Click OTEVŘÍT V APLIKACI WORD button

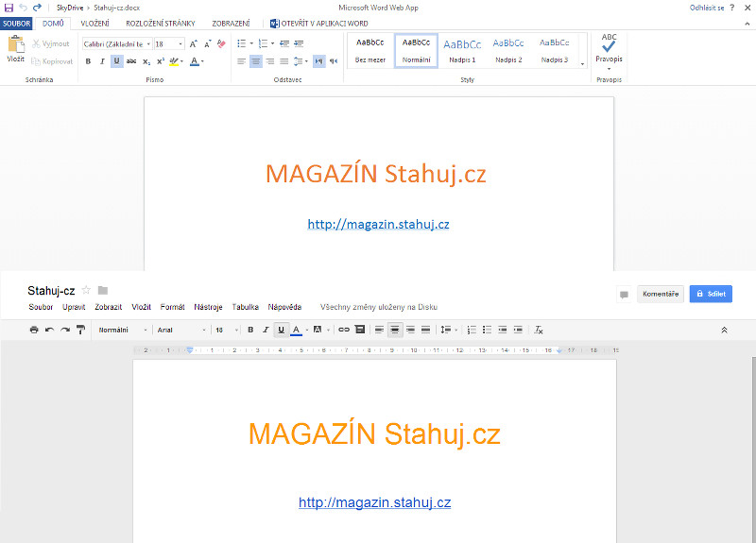[319, 24]
